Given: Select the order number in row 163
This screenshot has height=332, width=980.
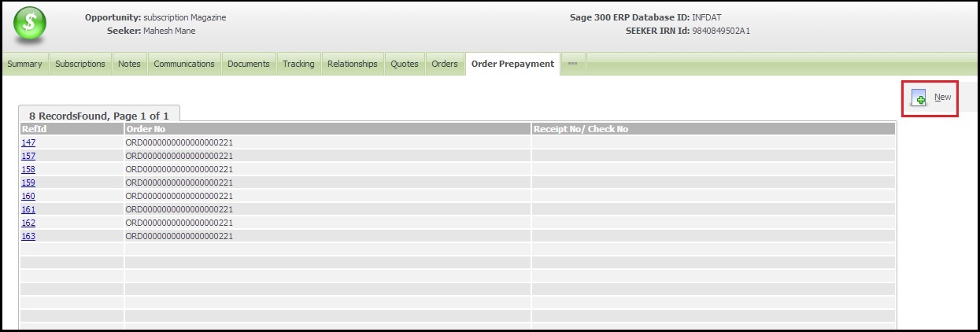Looking at the screenshot, I should point(179,236).
